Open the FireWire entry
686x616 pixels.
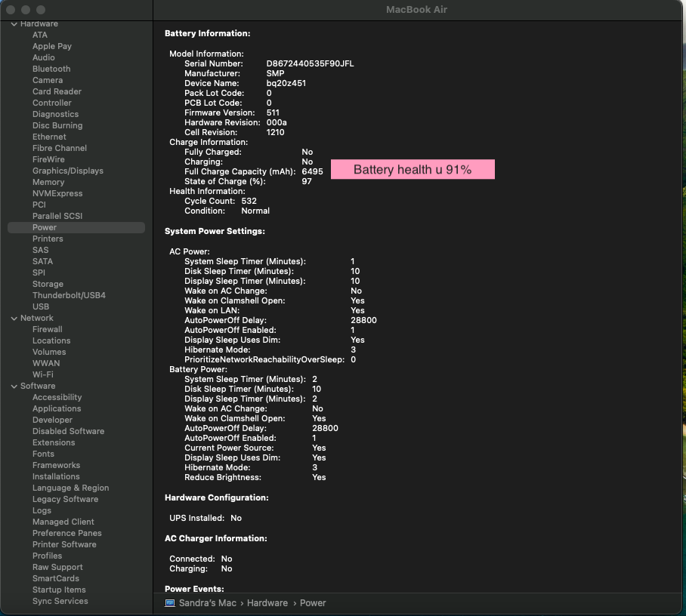coord(48,159)
